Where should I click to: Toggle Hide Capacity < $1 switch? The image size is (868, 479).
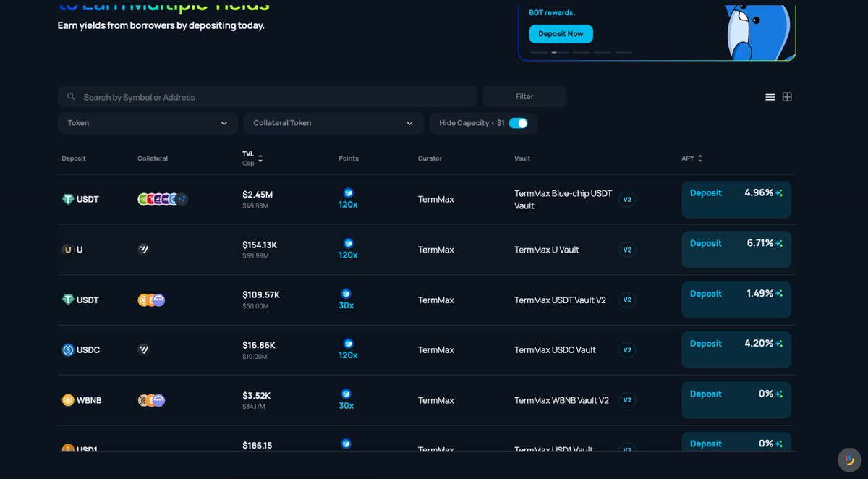pyautogui.click(x=518, y=123)
